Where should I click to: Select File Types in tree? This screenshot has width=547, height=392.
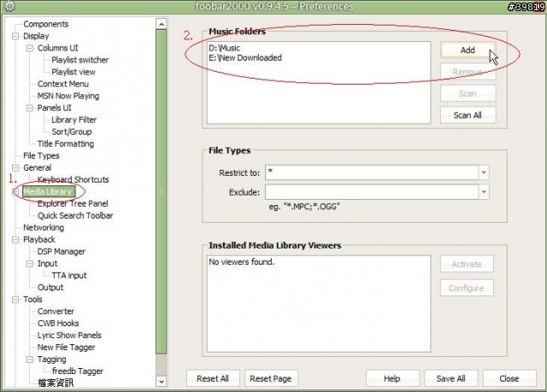click(41, 155)
